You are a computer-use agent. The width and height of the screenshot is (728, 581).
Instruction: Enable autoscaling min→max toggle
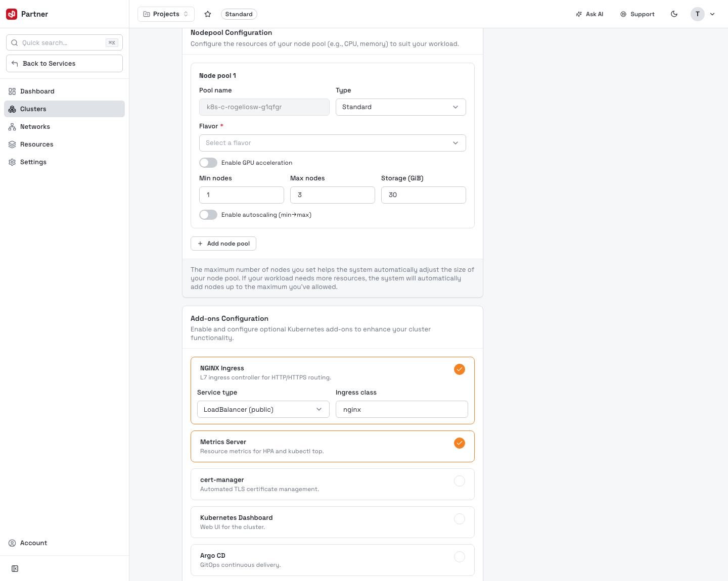coord(208,215)
